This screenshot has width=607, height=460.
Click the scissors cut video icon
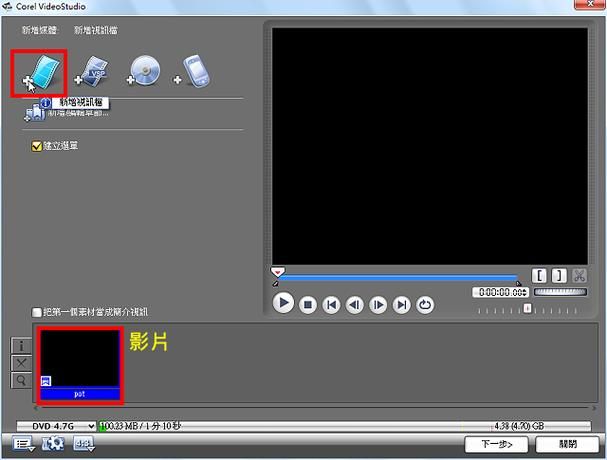tap(579, 276)
